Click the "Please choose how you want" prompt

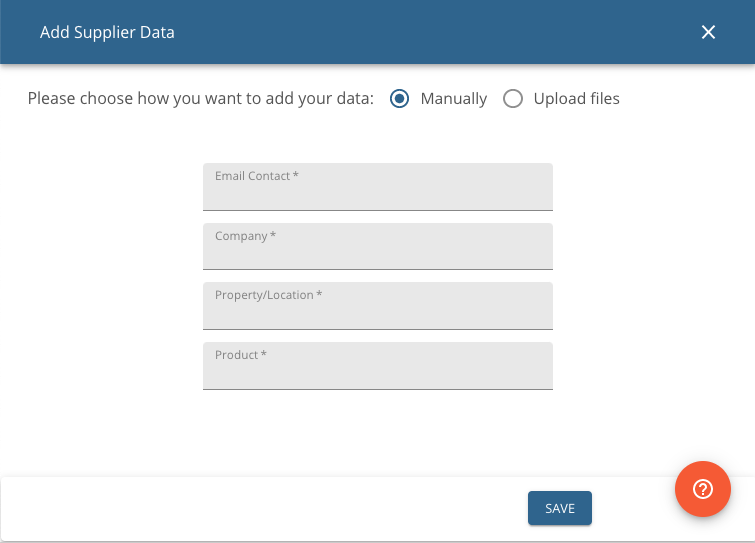[200, 99]
